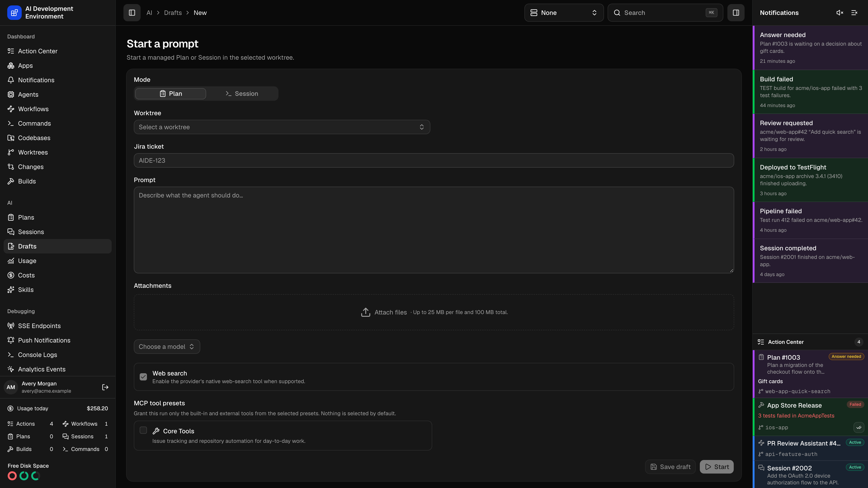
Task: Open Action Center in sidebar
Action: coord(58,51)
